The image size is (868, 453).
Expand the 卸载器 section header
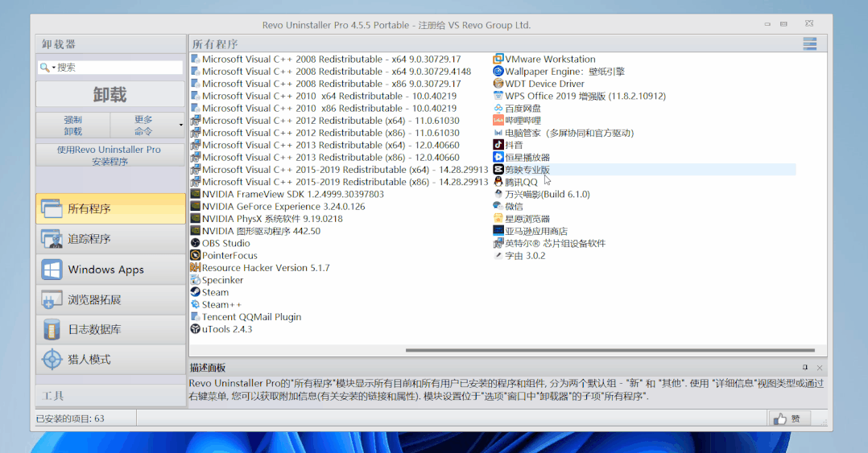[x=111, y=44]
